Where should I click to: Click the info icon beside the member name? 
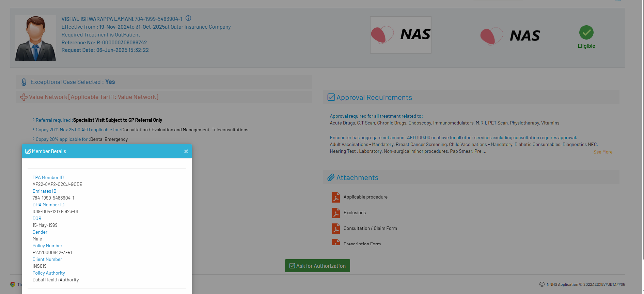[188, 18]
